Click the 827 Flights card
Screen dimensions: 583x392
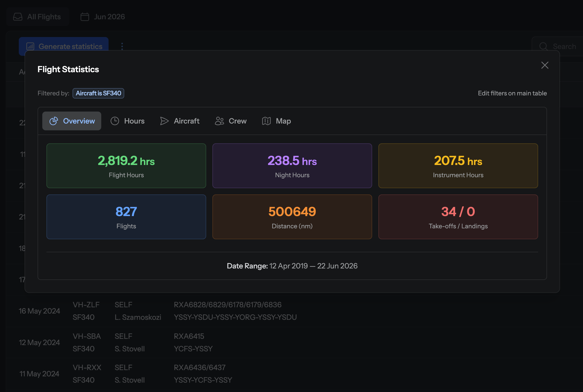click(126, 217)
